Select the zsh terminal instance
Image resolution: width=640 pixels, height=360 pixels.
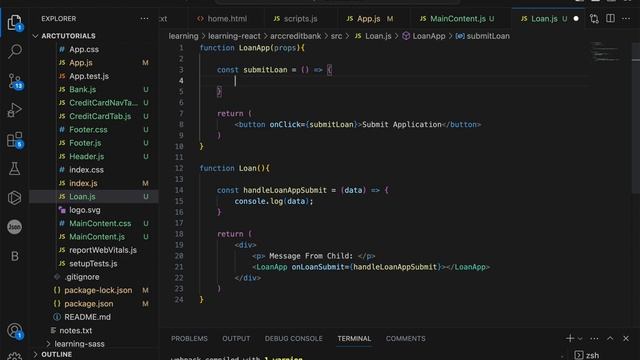click(587, 355)
